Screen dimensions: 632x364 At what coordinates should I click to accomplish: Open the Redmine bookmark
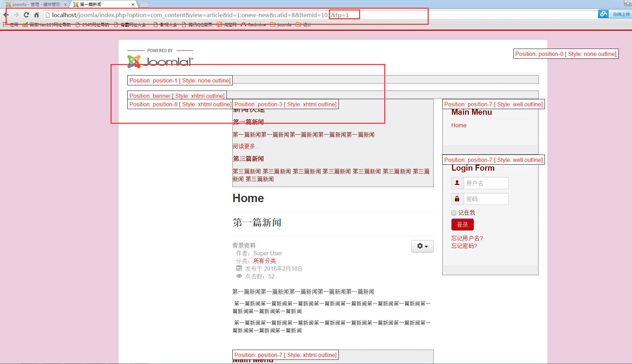coord(253,24)
